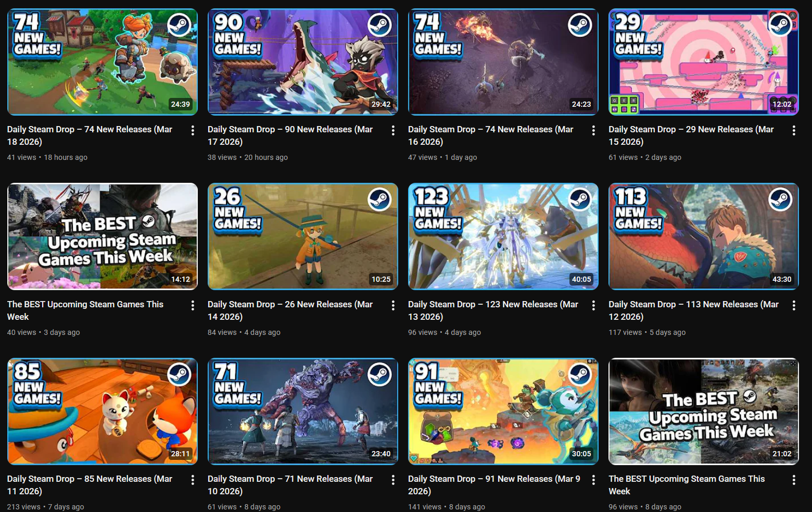Play the 85 New Games thumbnail

(103, 411)
